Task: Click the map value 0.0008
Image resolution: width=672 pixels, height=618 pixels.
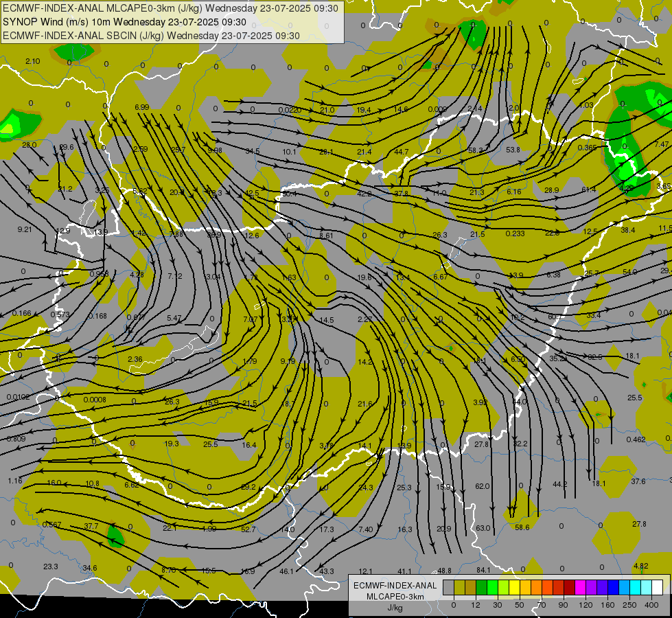Action: coord(95,400)
